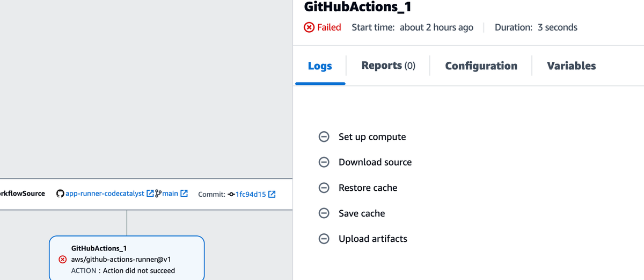Image resolution: width=644 pixels, height=280 pixels.
Task: Click the WorkflowSource label
Action: click(23, 193)
